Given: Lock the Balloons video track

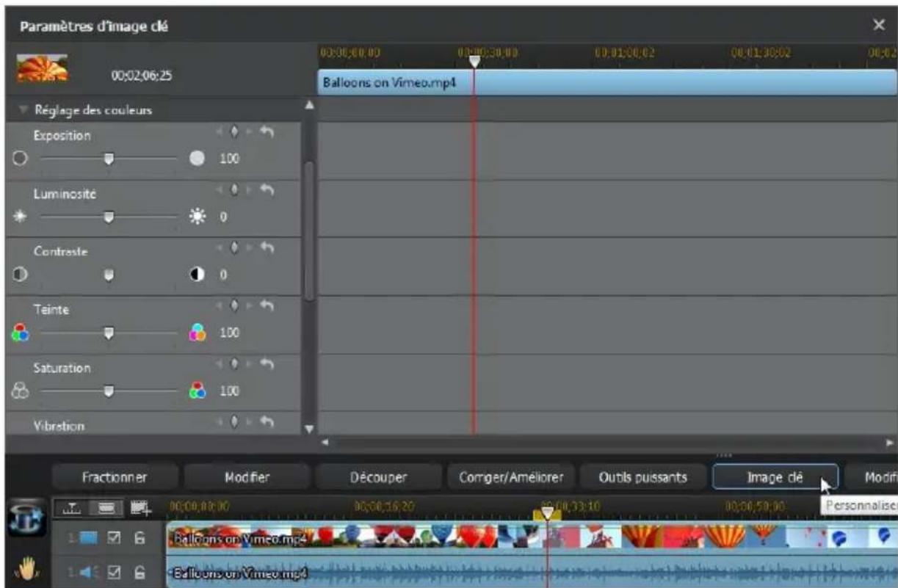Looking at the screenshot, I should pos(142,538).
